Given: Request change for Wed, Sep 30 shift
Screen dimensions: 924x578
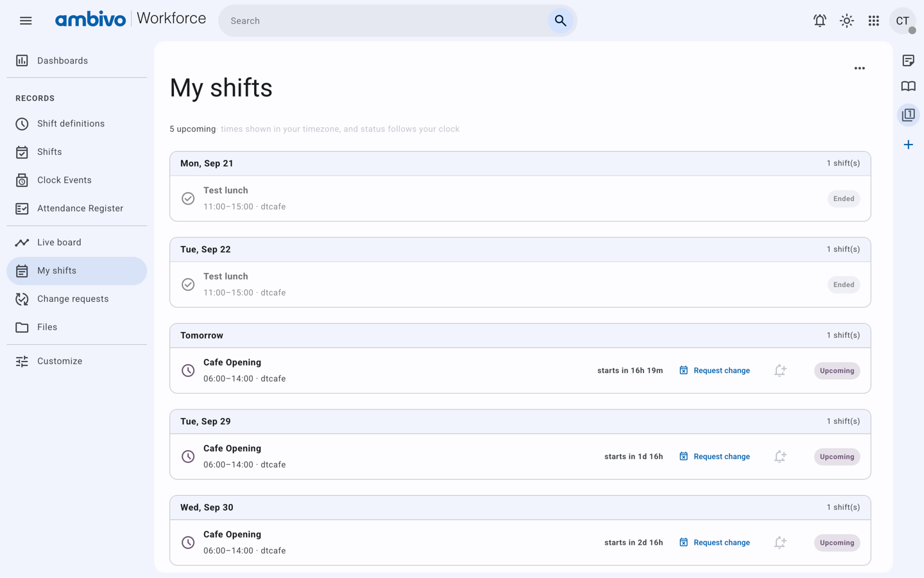Looking at the screenshot, I should (x=714, y=543).
